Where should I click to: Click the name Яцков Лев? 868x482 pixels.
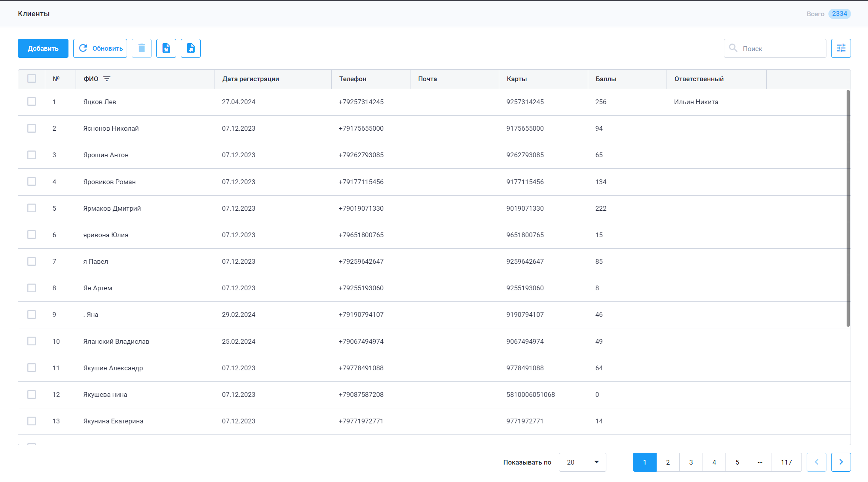pos(100,102)
